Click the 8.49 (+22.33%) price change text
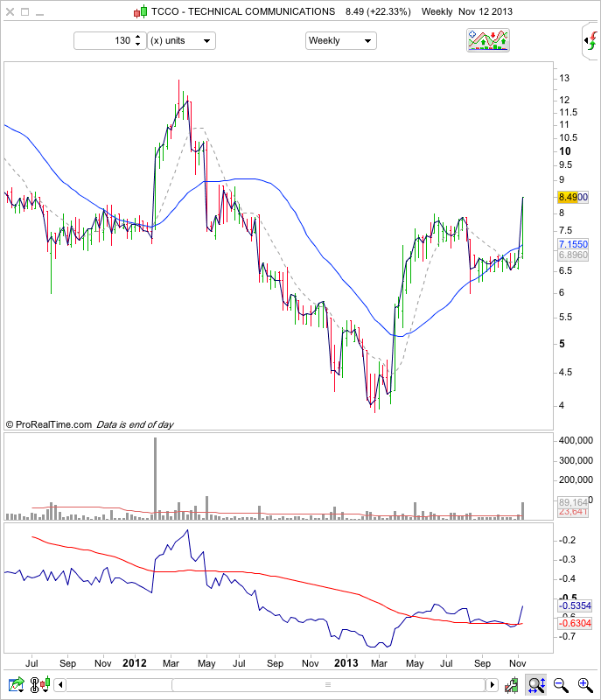 [378, 11]
